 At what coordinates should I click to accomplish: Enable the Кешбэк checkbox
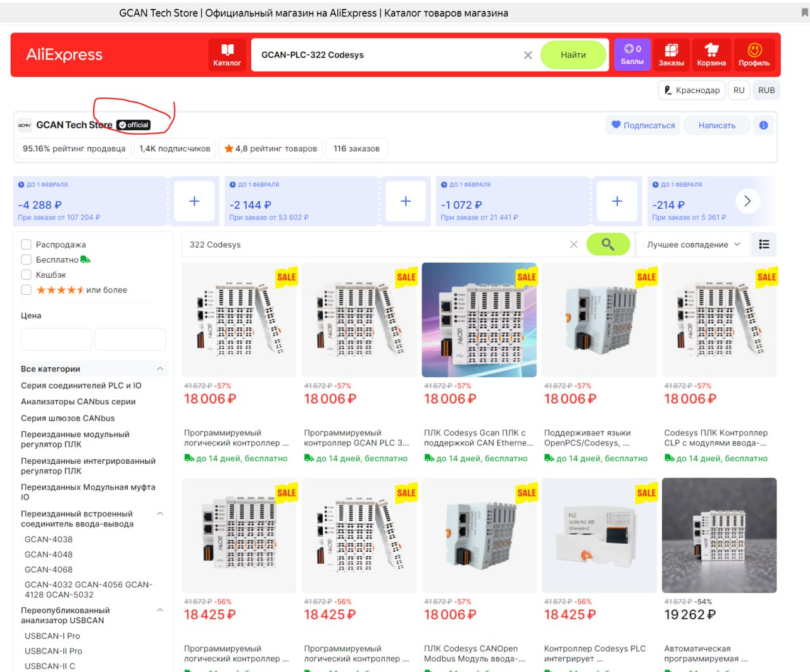(x=26, y=275)
